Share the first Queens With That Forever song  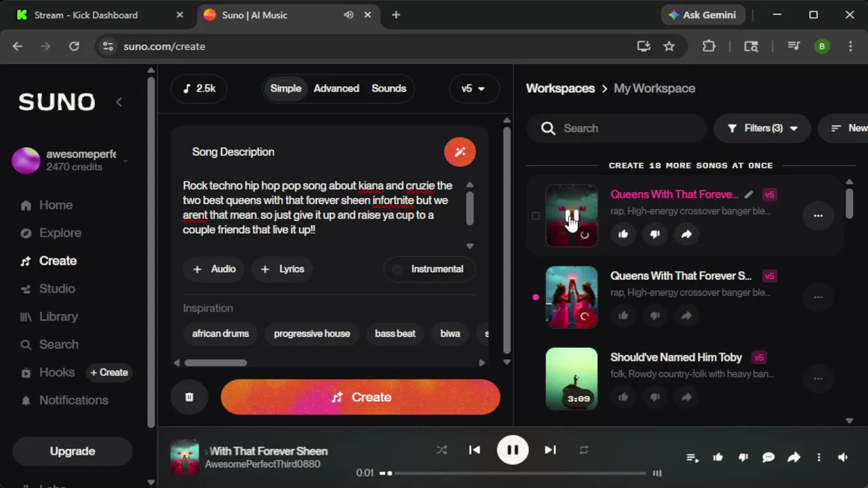click(686, 234)
